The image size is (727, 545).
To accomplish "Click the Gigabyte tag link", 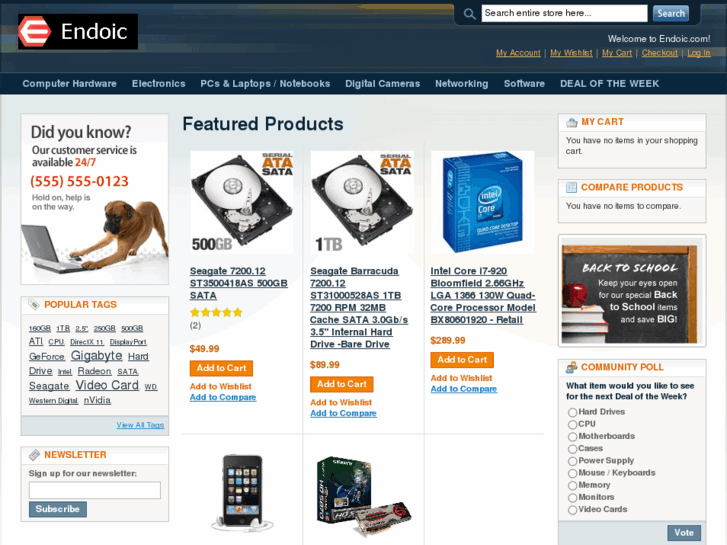I will pos(96,356).
